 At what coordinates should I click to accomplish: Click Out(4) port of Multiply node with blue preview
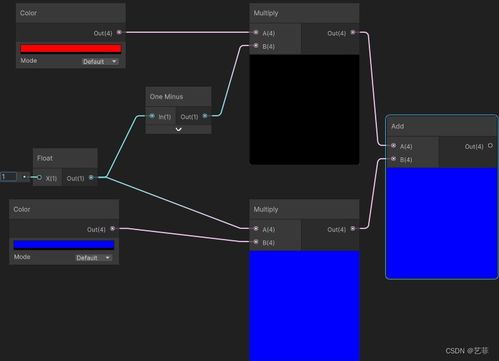(353, 229)
